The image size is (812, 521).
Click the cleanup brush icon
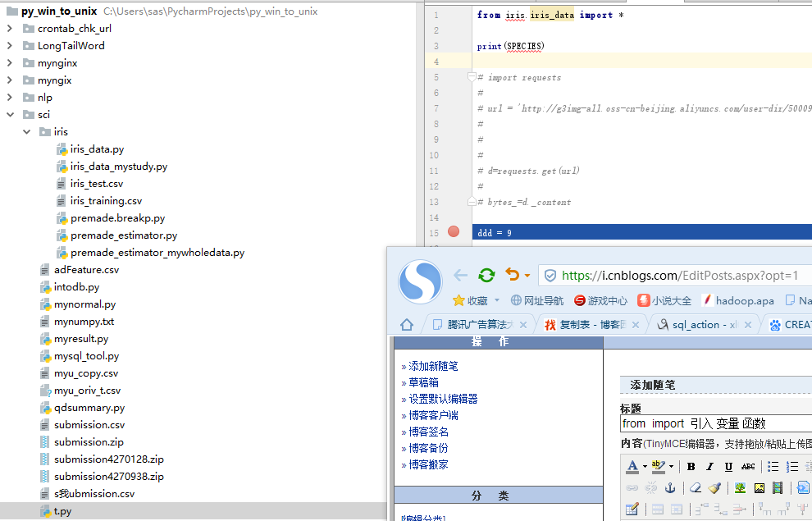click(x=714, y=488)
